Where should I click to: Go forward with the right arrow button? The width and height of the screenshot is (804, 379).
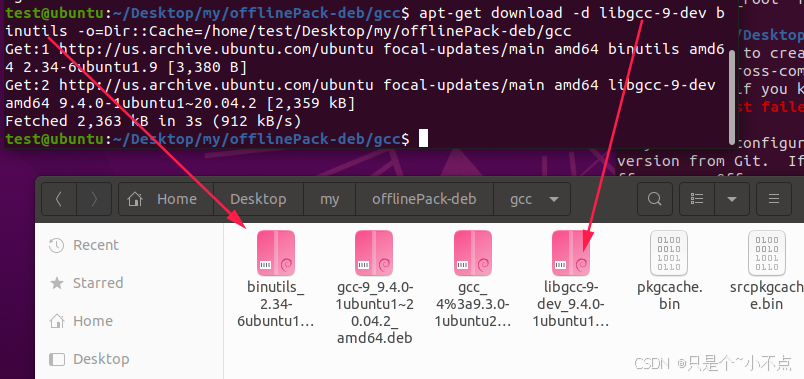pos(94,199)
